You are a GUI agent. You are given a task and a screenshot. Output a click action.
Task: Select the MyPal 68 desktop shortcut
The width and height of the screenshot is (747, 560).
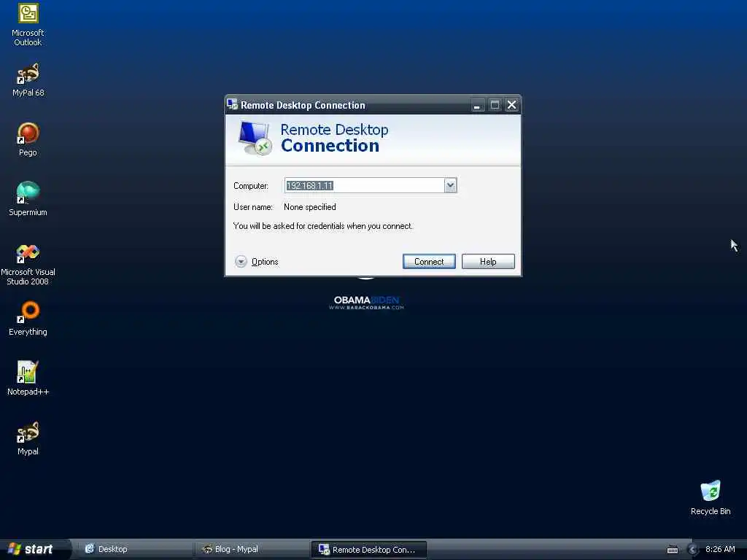28,80
